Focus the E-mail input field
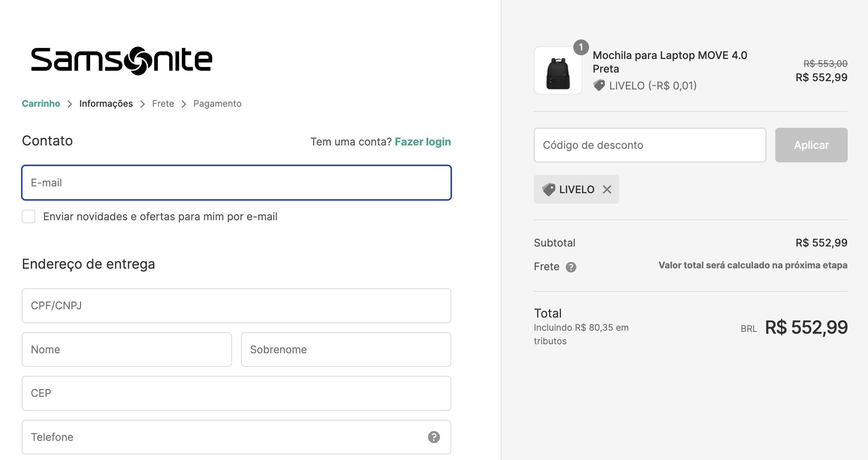 [x=237, y=183]
